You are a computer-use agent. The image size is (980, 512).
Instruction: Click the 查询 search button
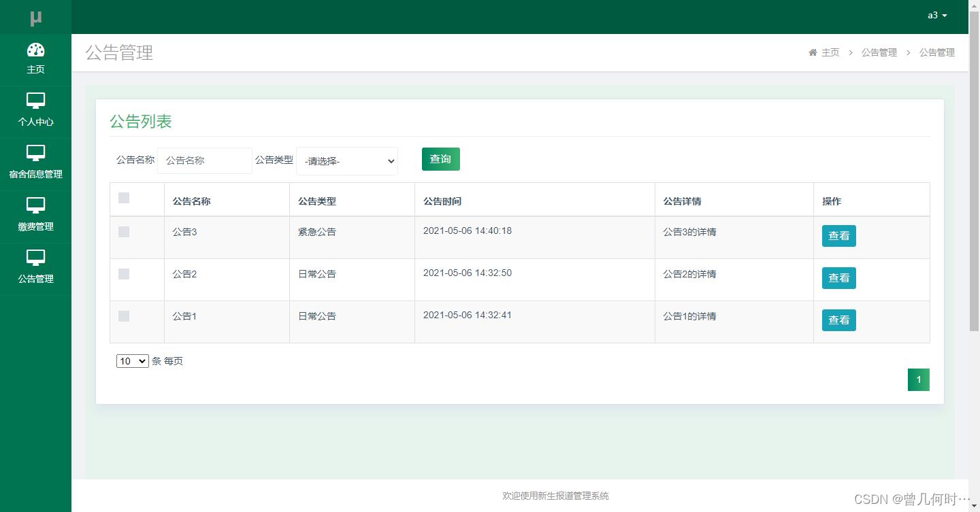pos(441,159)
